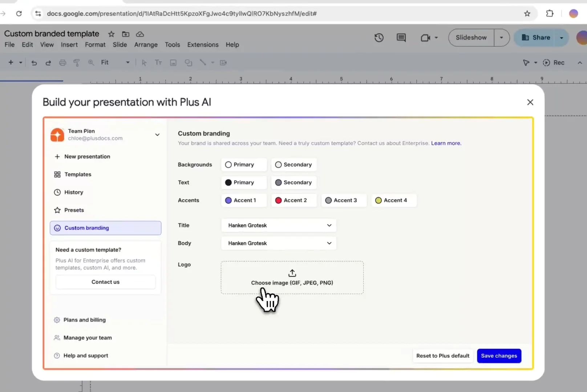Viewport: 587px width, 392px height.
Task: Select the paint format tool
Action: pyautogui.click(x=77, y=63)
